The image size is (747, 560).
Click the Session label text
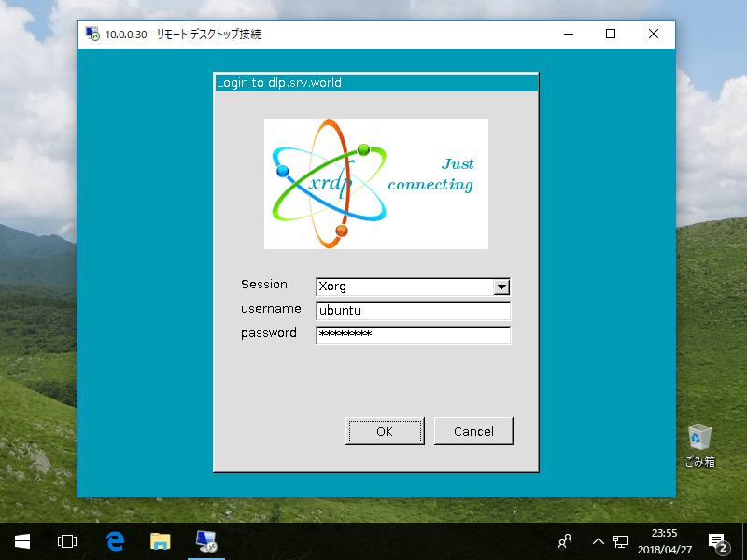[264, 285]
